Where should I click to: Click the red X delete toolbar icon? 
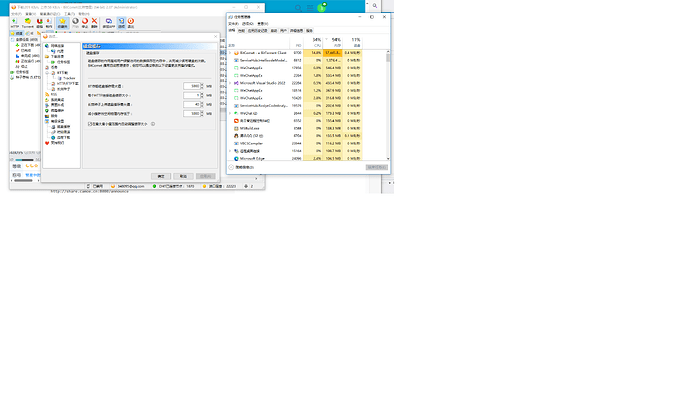(94, 21)
